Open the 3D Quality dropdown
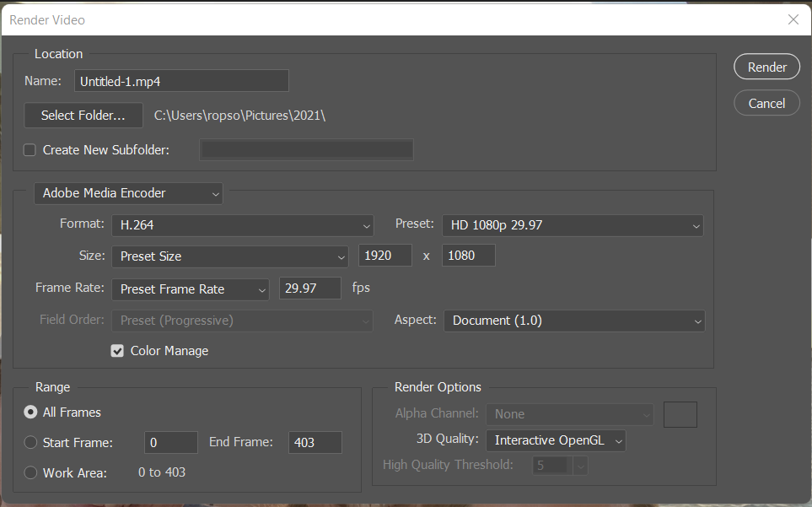The width and height of the screenshot is (812, 507). pos(555,440)
